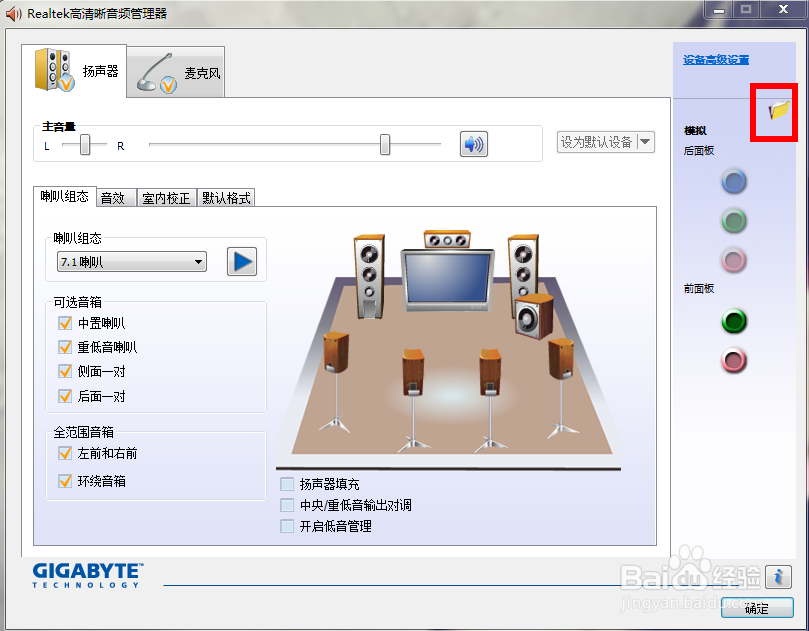The image size is (809, 631).
Task: Select the pink microphone jack on rear panel
Action: coord(734,261)
